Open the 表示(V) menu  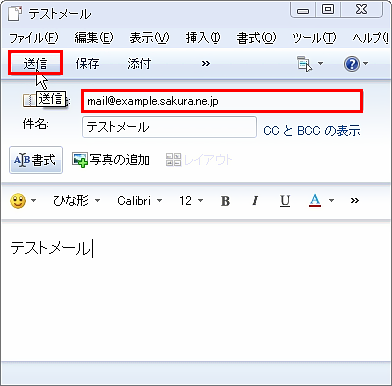click(149, 38)
